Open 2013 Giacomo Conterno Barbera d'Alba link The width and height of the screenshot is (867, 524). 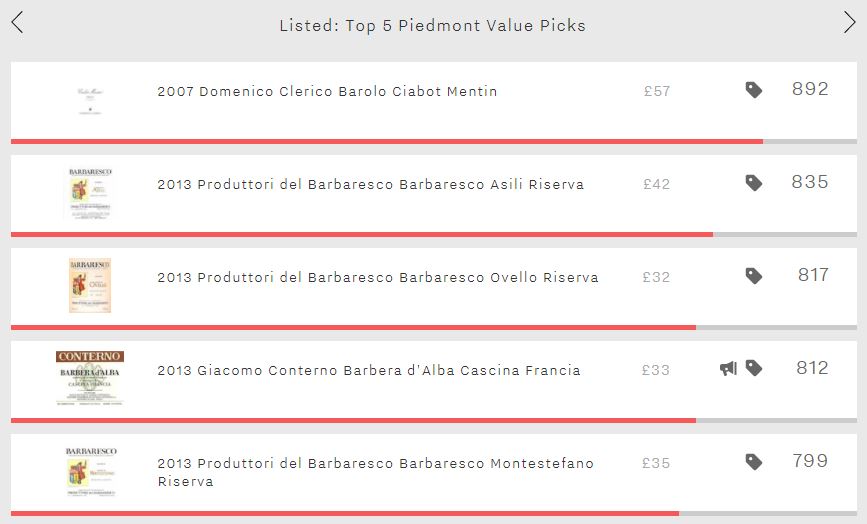[x=369, y=370]
